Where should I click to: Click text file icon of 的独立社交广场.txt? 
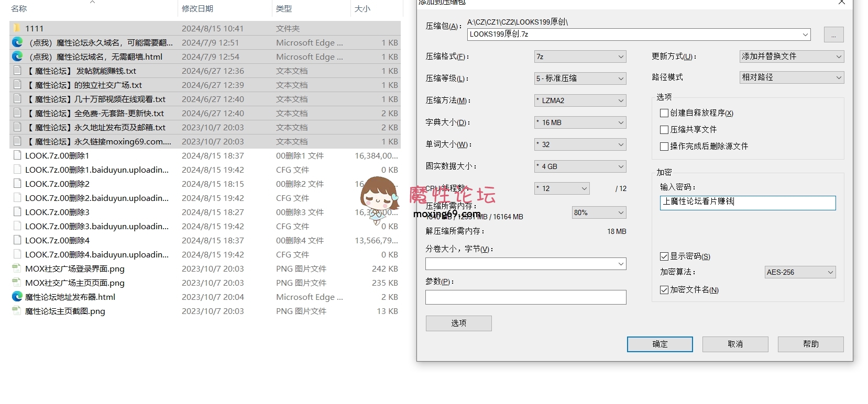pyautogui.click(x=17, y=85)
